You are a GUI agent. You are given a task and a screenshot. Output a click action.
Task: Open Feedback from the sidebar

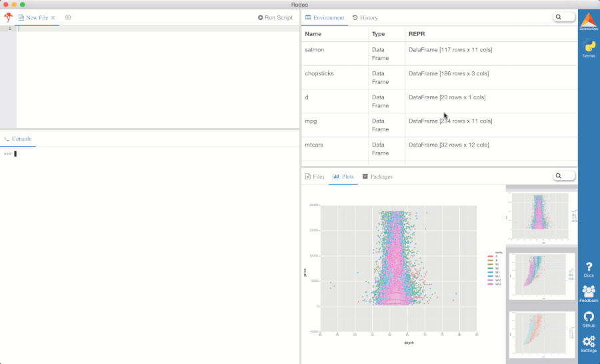[x=589, y=294]
